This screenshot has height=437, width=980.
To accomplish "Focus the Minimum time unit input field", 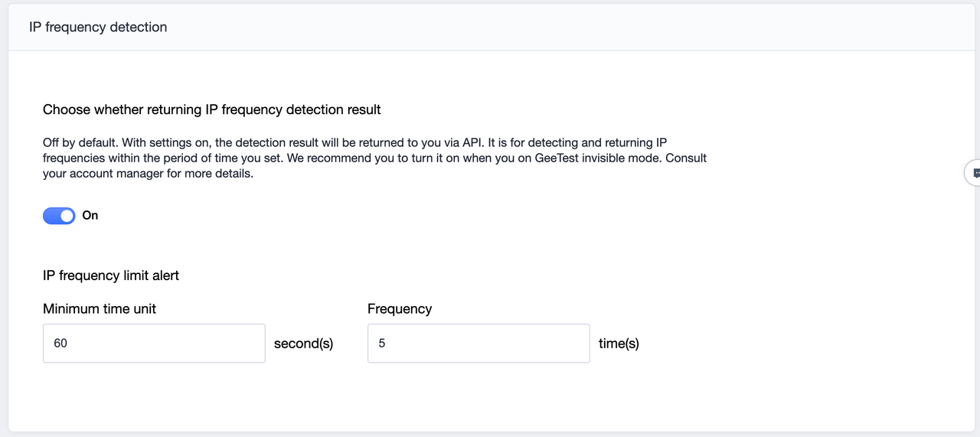I will pos(154,344).
